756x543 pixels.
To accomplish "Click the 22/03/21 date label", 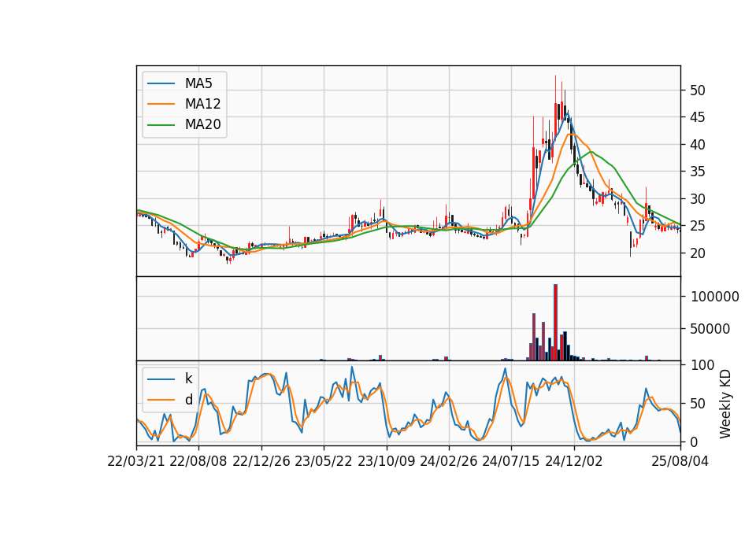I will [x=136, y=461].
